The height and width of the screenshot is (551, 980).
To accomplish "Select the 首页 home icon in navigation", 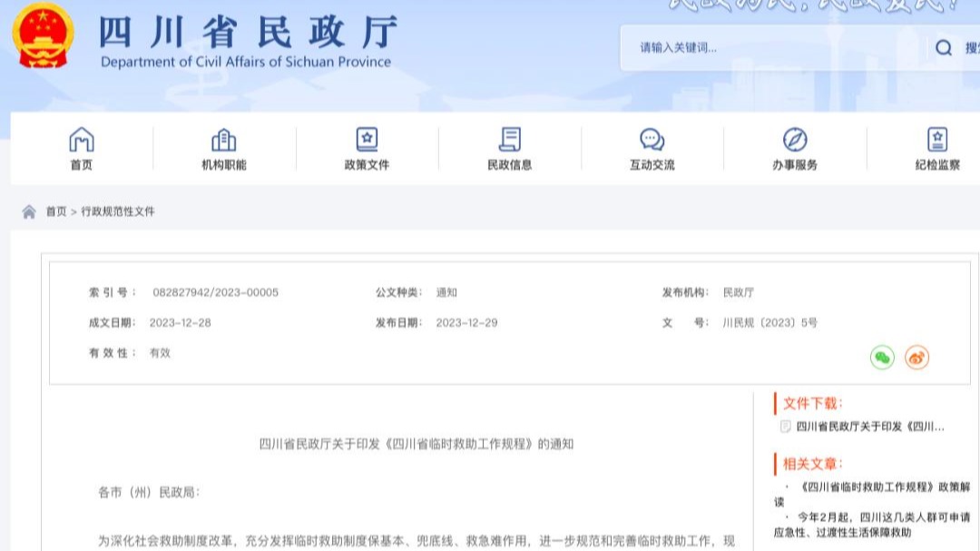I will 81,141.
